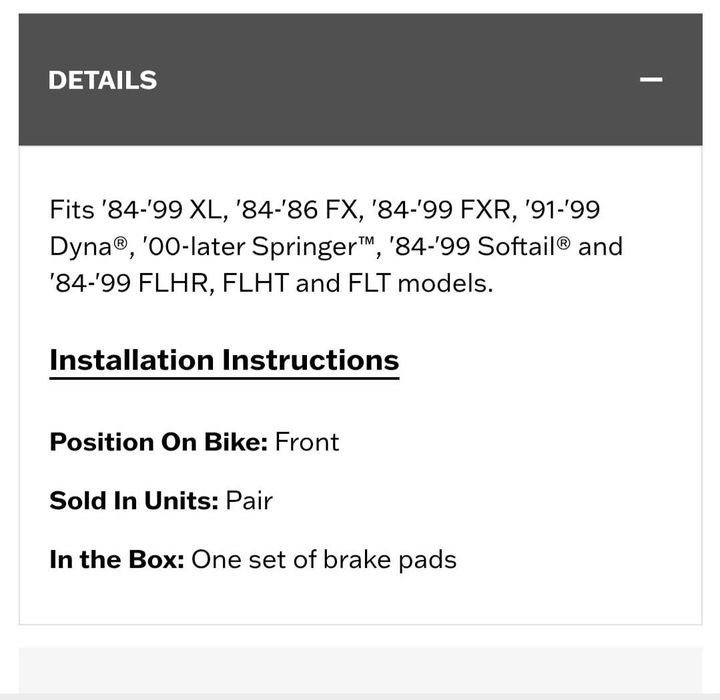Click the DETAILS header title

pos(102,80)
